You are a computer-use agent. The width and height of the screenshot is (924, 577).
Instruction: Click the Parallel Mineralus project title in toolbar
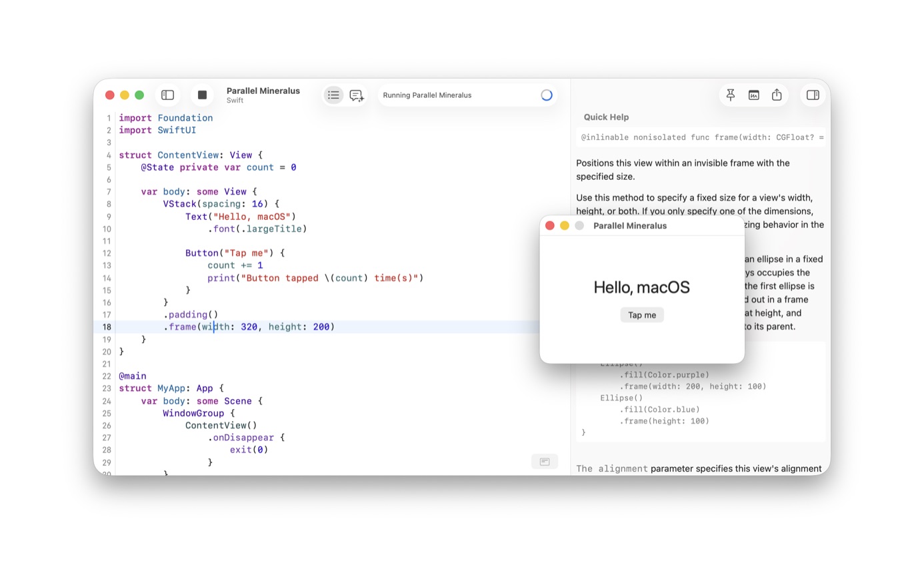(263, 91)
